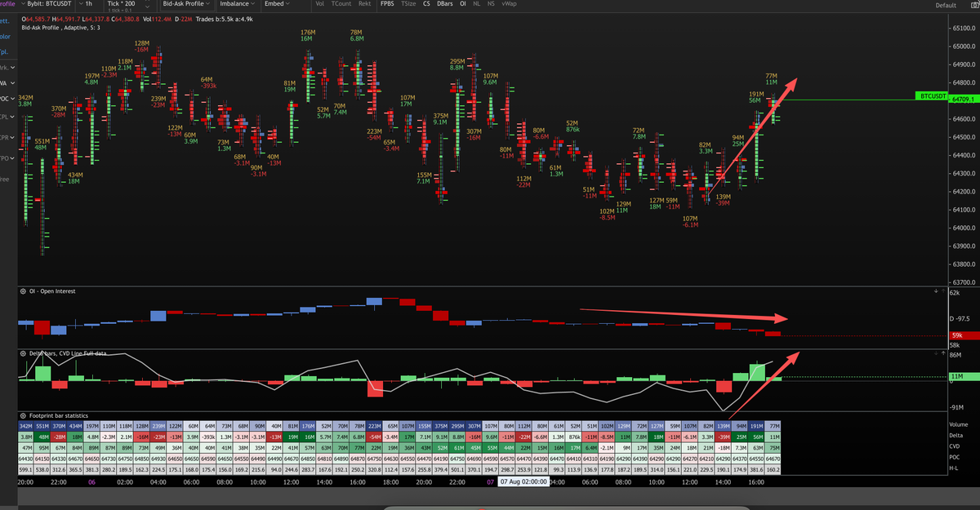This screenshot has height=510, width=980.
Task: Open settings gear of Delta bars CVD panel
Action: (22, 354)
